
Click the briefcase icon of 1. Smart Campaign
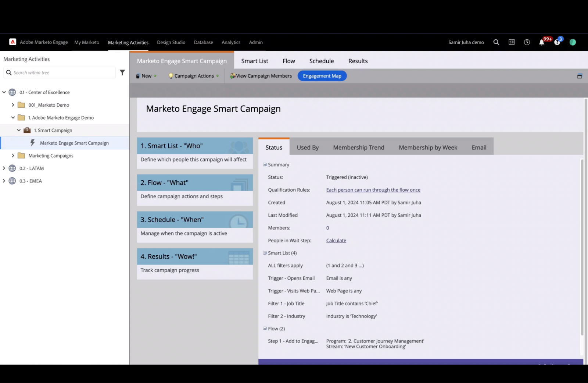[27, 130]
